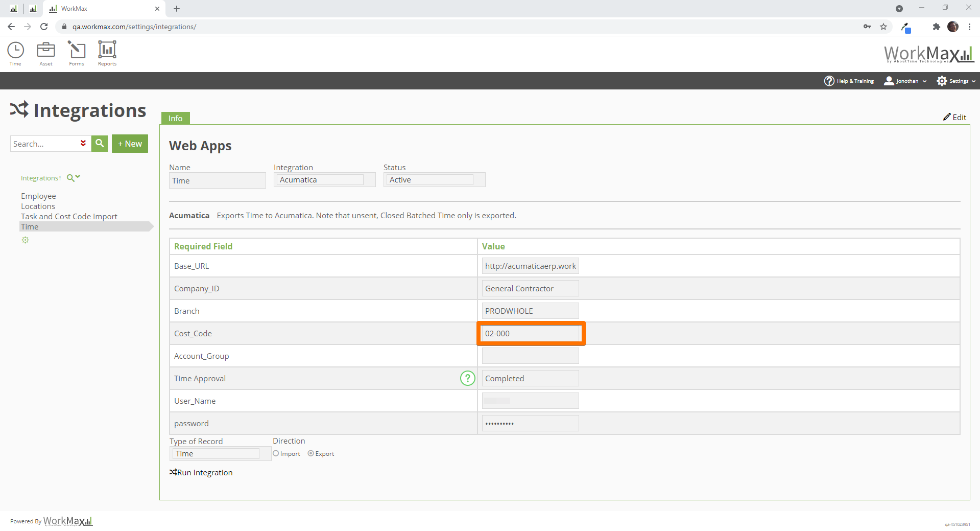This screenshot has height=531, width=980.
Task: Click the Chrome profile avatar
Action: tap(953, 27)
